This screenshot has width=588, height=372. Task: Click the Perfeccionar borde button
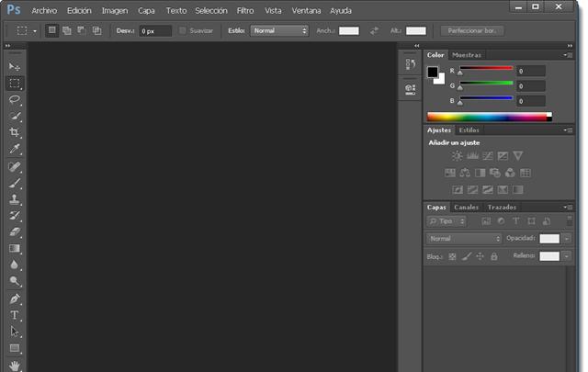[471, 30]
